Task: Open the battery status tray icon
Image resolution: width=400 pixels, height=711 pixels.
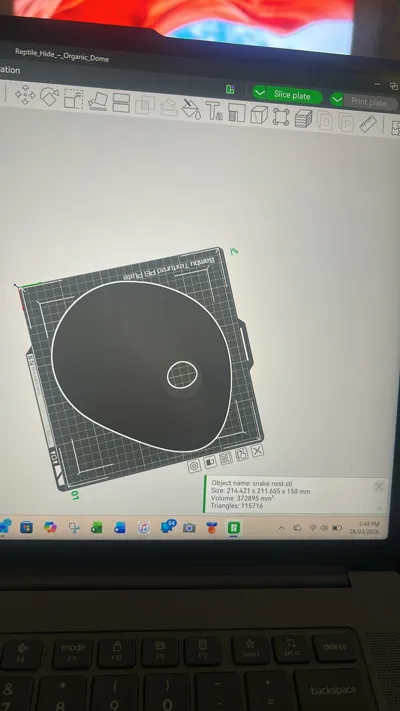Action: pyautogui.click(x=337, y=528)
